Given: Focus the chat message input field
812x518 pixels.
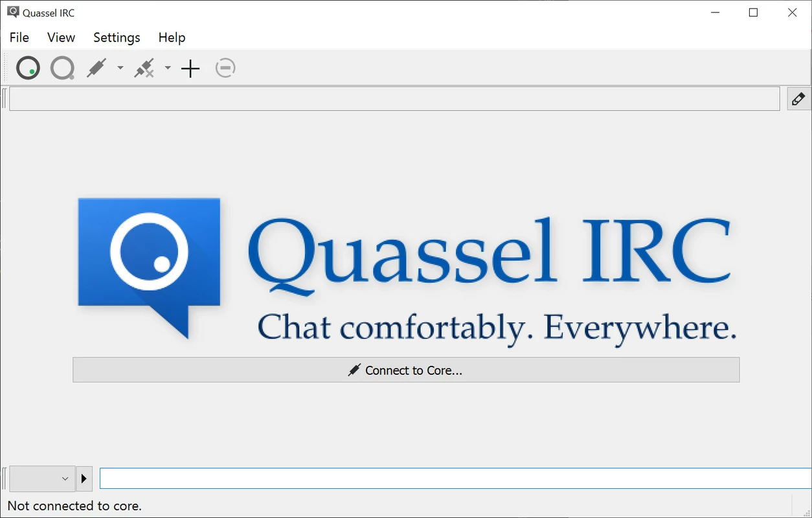Looking at the screenshot, I should click(x=455, y=479).
